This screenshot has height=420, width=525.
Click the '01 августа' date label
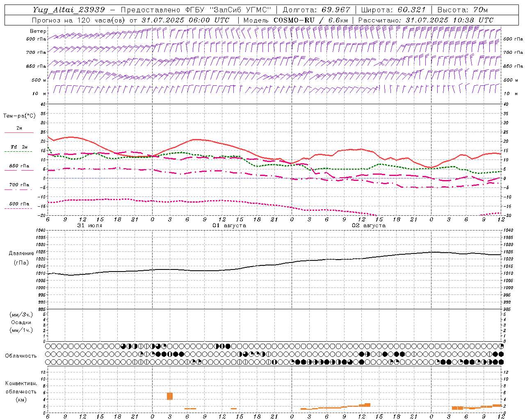(x=229, y=226)
